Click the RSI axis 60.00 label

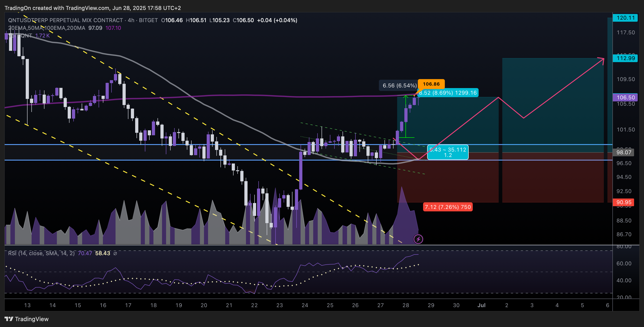[x=624, y=264]
